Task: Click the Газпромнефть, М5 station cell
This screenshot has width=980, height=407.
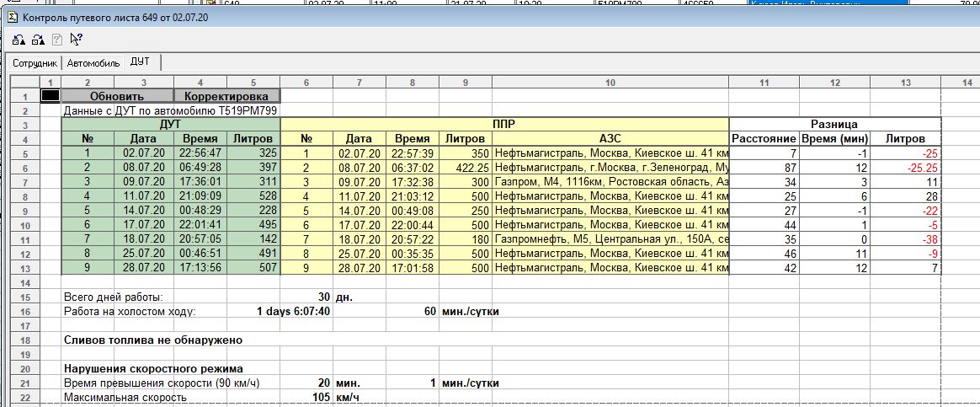Action: (x=610, y=239)
